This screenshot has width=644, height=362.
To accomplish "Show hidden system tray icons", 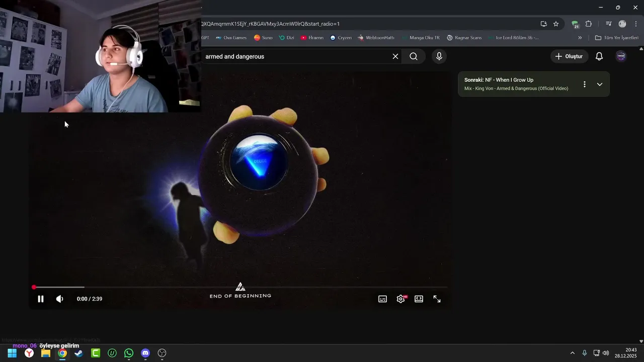I will pos(572,353).
